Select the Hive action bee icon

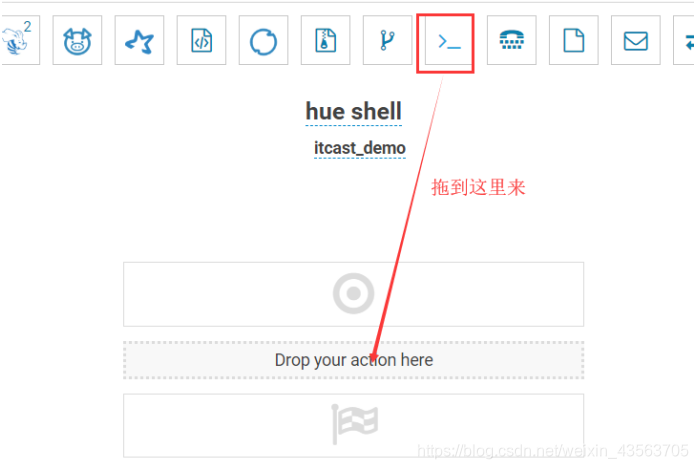click(x=13, y=41)
